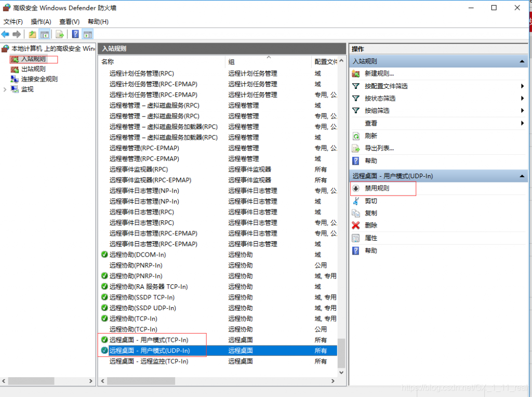Sort rules by the 名称 column header
This screenshot has width=532, height=397.
coord(162,62)
